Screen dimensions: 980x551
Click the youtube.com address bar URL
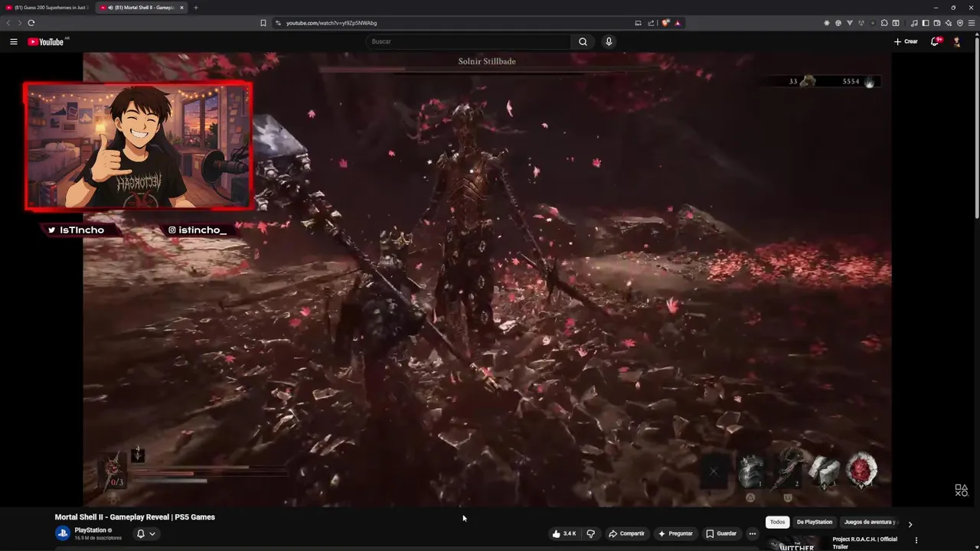pyautogui.click(x=332, y=23)
